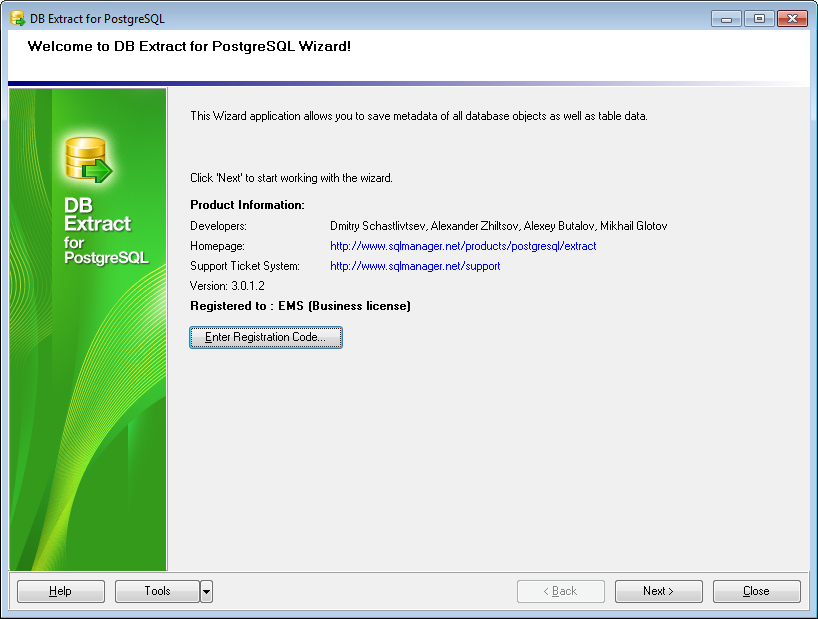818x619 pixels.
Task: Open the Help button
Action: 61,591
